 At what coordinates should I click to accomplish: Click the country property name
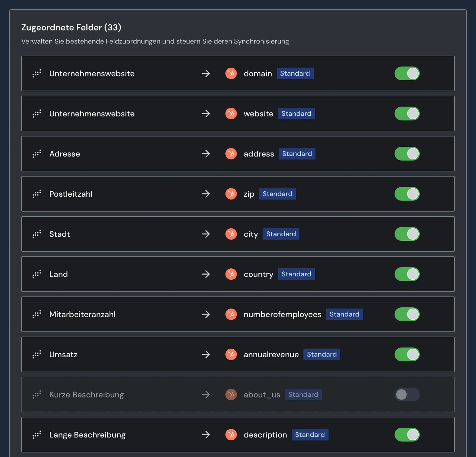pyautogui.click(x=259, y=275)
